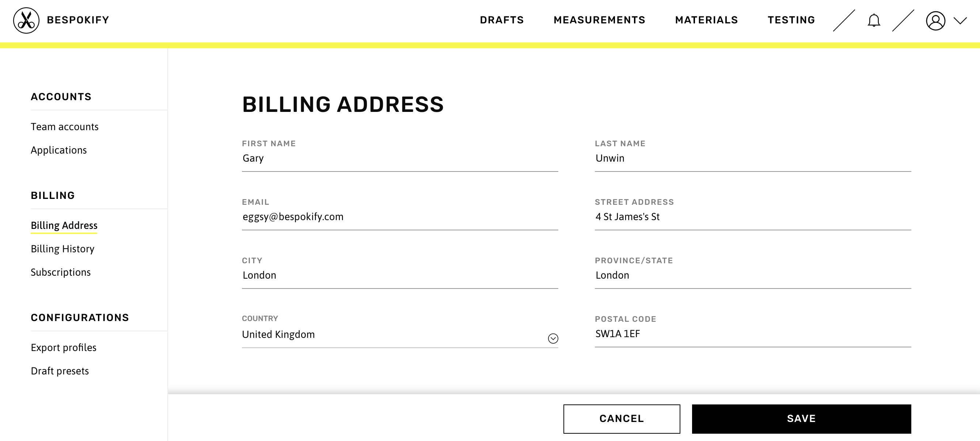Navigate to Subscriptions section
This screenshot has width=980, height=441.
(x=61, y=271)
